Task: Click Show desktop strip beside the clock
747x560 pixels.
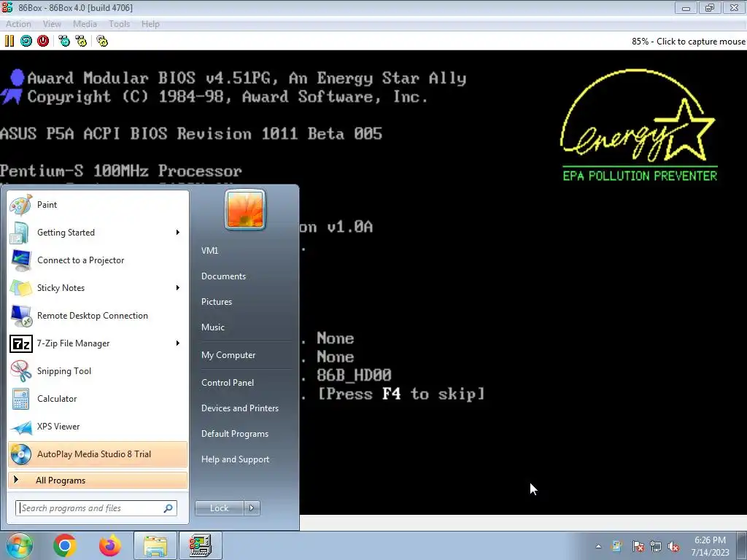Action: tap(742, 546)
